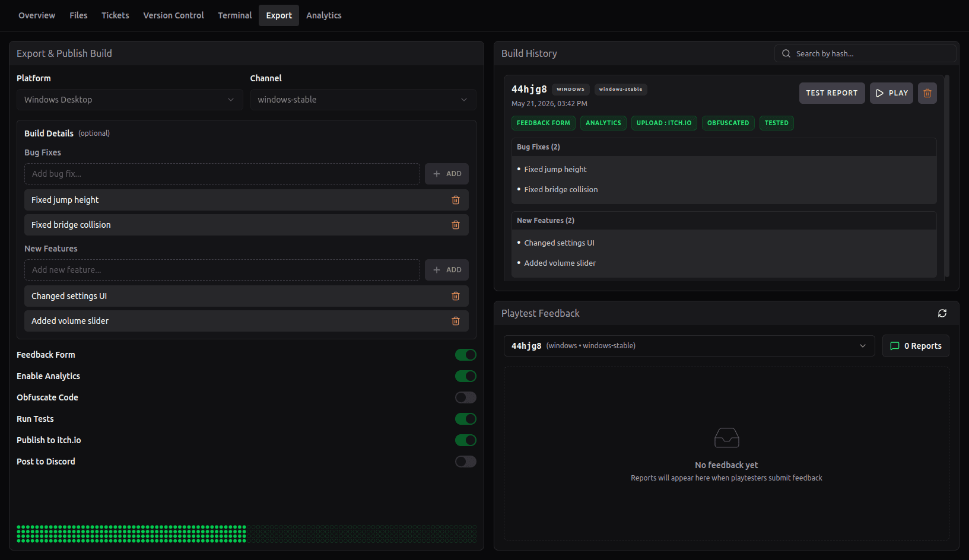Delete the 'Fixed bridge collision' bug fix entry
The width and height of the screenshot is (969, 560).
pos(456,225)
